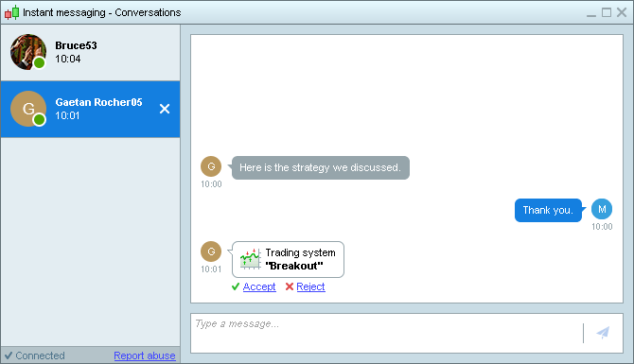Open the Bruce53 conversation
The width and height of the screenshot is (634, 364).
click(90, 53)
